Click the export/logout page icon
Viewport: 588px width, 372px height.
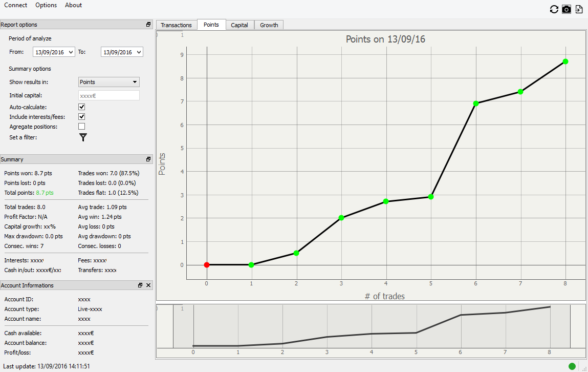pos(579,9)
